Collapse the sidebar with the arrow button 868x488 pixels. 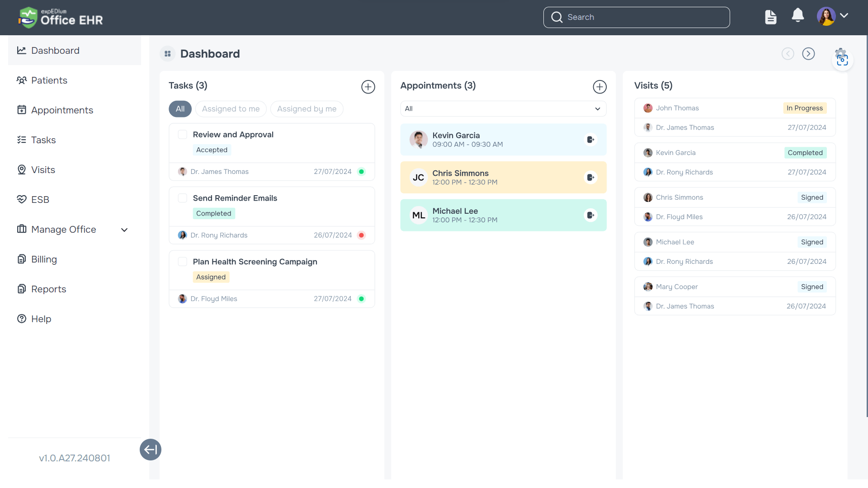[150, 450]
